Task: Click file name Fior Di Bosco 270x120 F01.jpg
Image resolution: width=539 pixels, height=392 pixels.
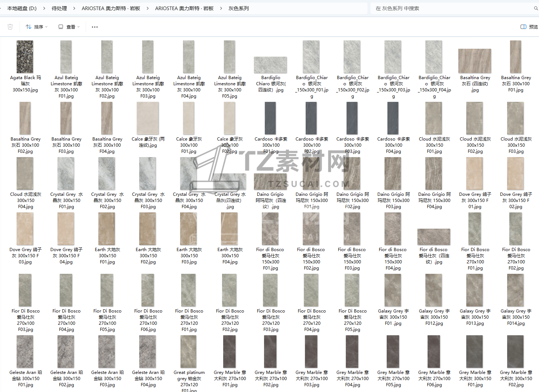Action: click(189, 320)
